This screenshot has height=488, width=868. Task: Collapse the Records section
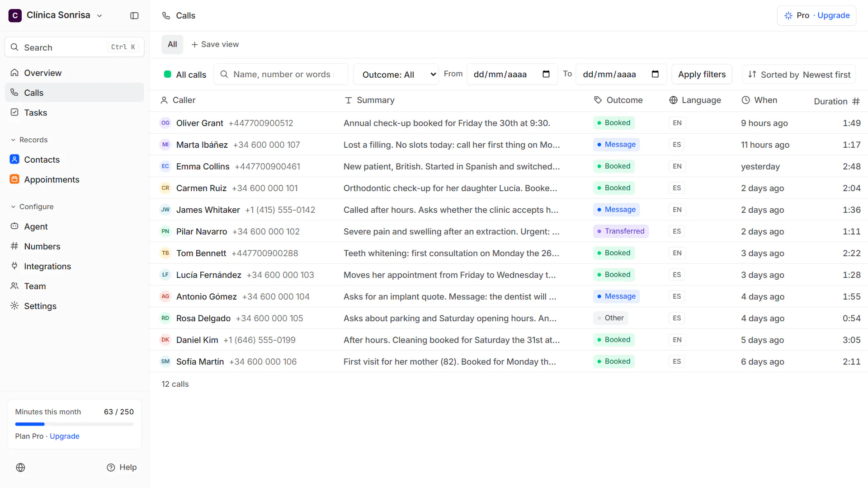tap(29, 140)
